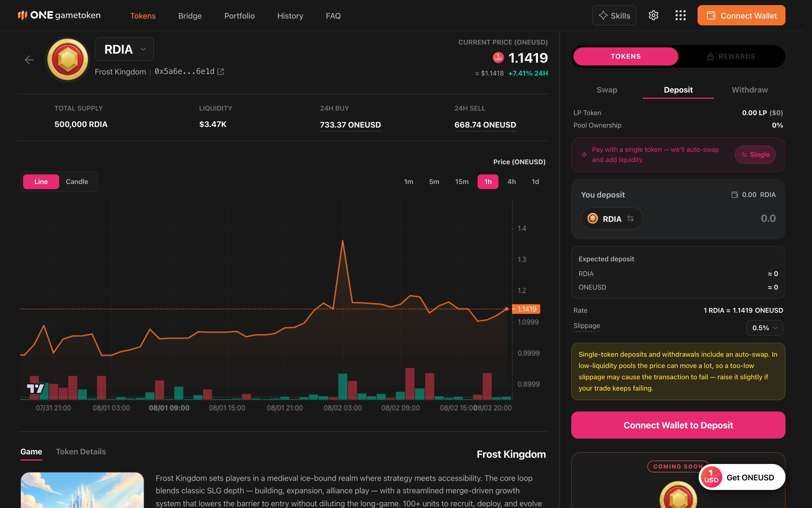Click the 733.37 ONEUSD 24H buy value
This screenshot has width=812, height=508.
click(x=350, y=125)
